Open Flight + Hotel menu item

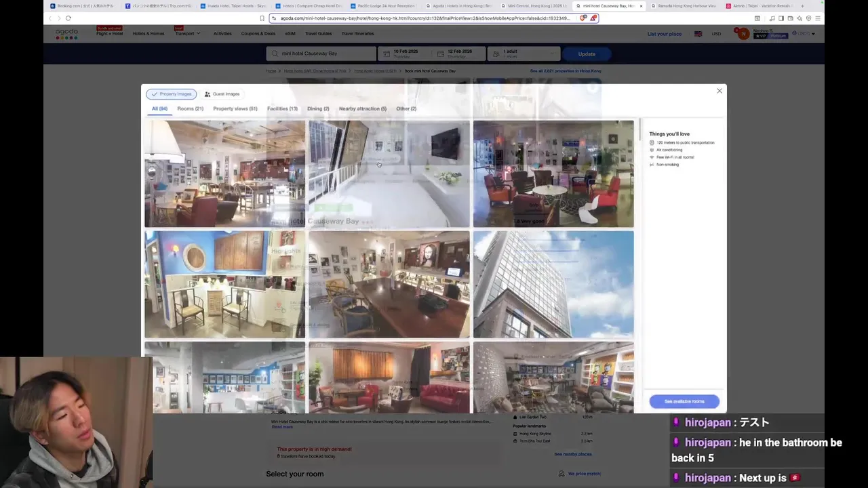point(109,33)
